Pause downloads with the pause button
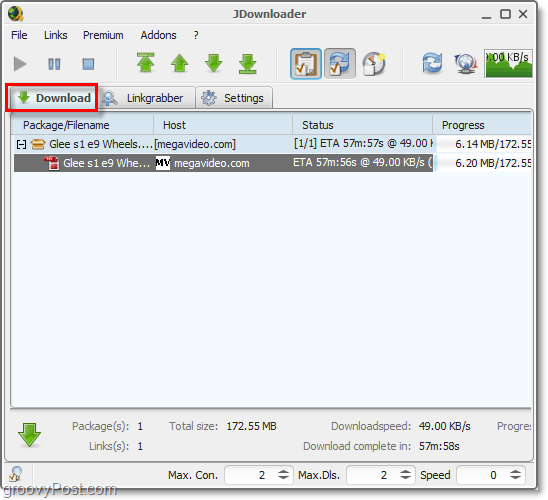This screenshot has height=500, width=548. (54, 64)
